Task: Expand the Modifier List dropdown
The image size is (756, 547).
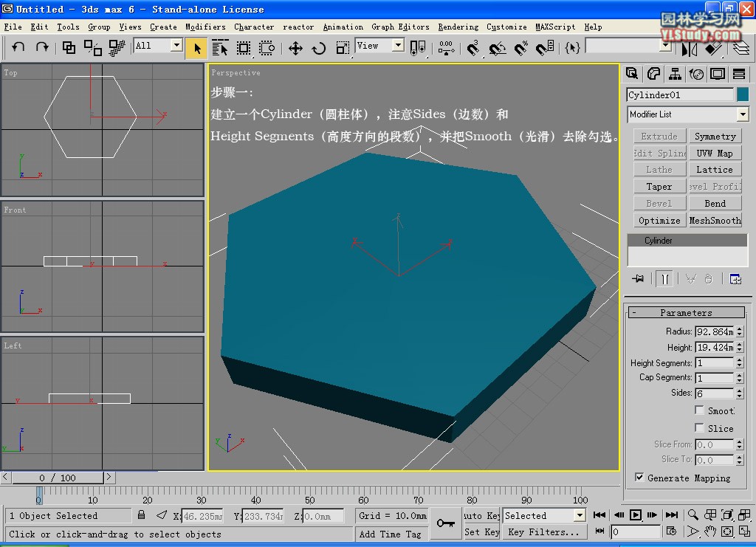Action: pyautogui.click(x=742, y=114)
